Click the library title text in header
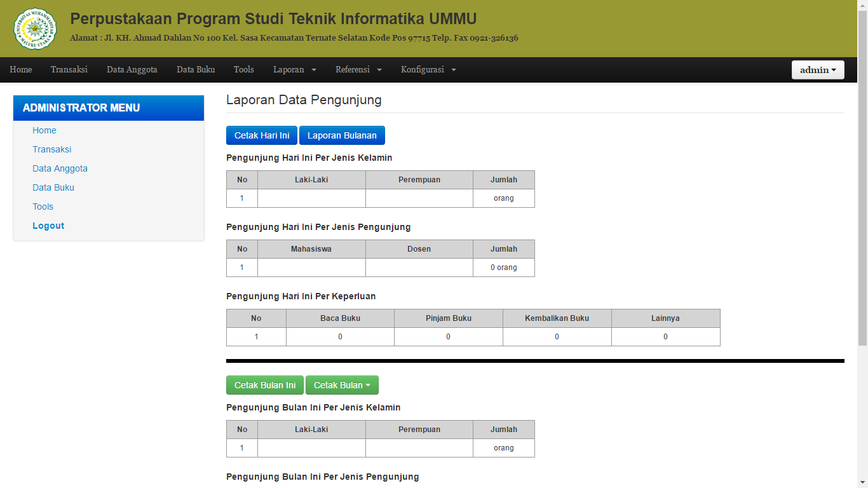This screenshot has height=488, width=868. point(273,19)
